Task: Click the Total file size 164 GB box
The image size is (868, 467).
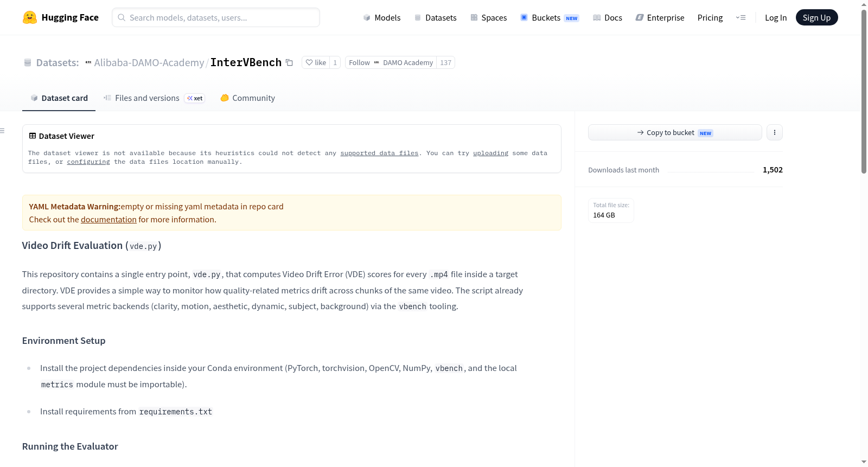Action: (x=611, y=210)
